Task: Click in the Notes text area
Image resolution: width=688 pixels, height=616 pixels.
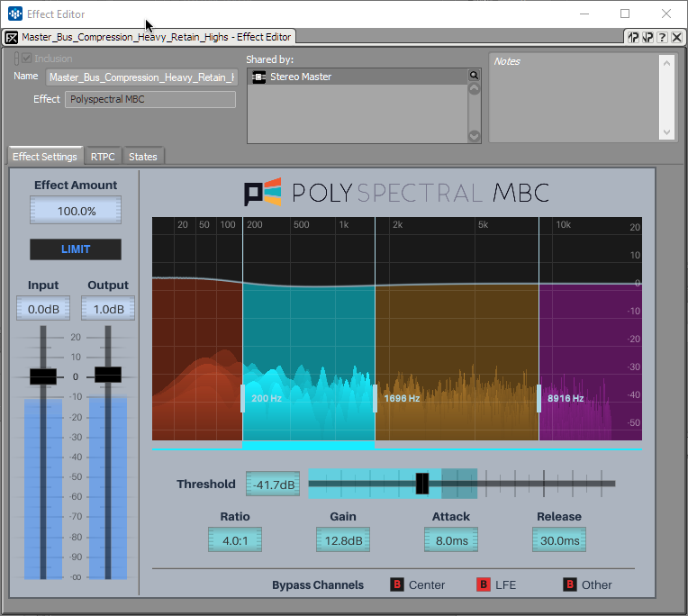Action: (x=574, y=97)
